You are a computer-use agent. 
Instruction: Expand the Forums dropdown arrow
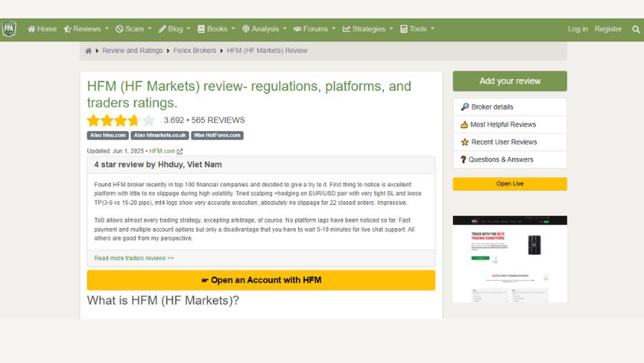pos(334,28)
